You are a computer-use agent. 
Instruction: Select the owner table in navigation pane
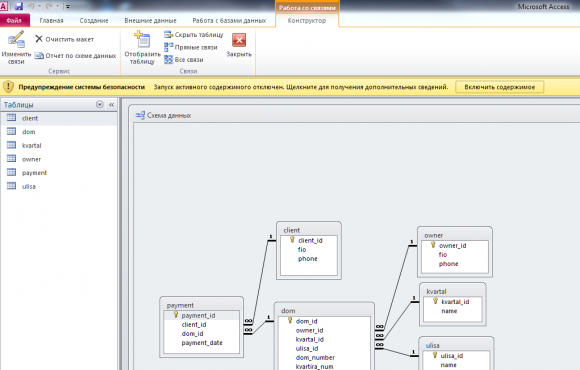(58, 159)
